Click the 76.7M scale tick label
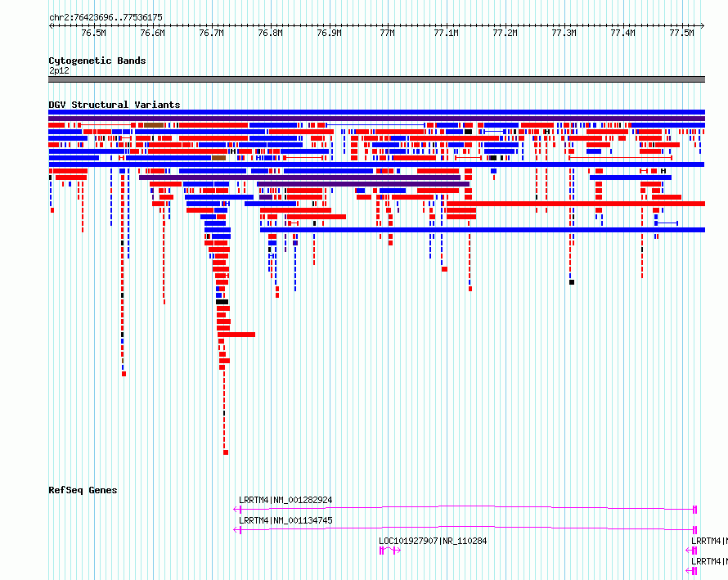This screenshot has height=580, width=728. pos(211,33)
